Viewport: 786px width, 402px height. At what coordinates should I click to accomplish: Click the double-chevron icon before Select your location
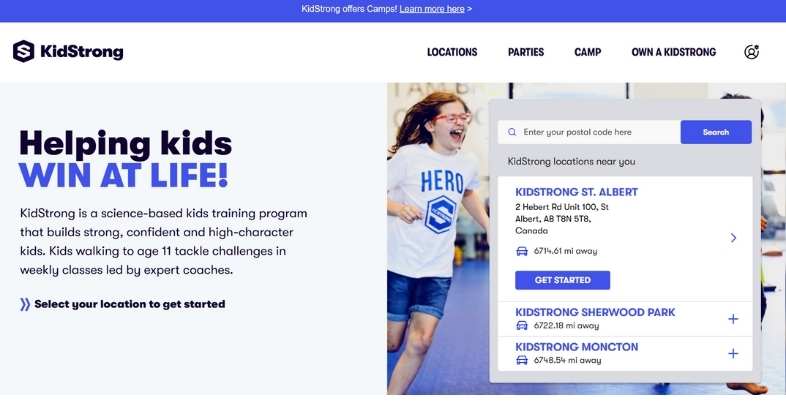25,304
